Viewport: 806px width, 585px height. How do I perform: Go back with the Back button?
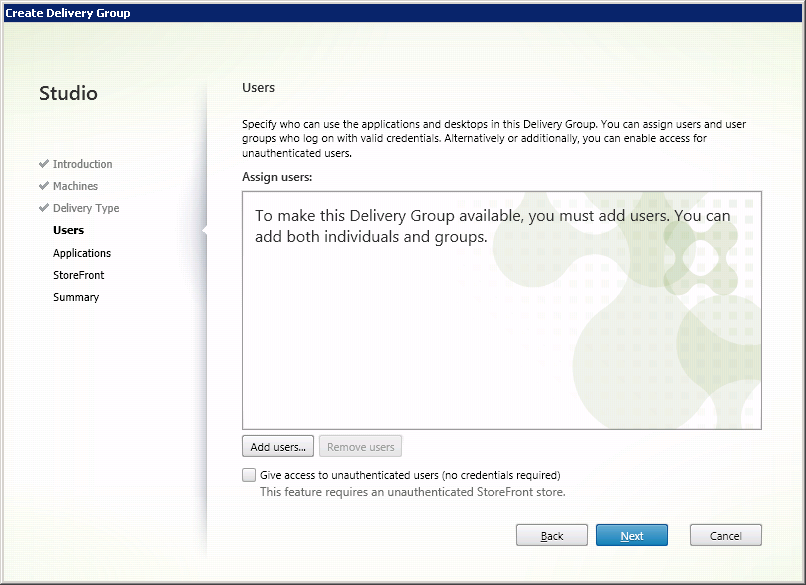point(551,536)
